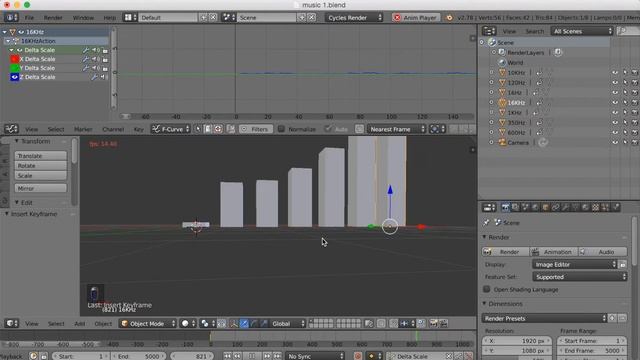Open the Global orientation dropdown

[288, 323]
